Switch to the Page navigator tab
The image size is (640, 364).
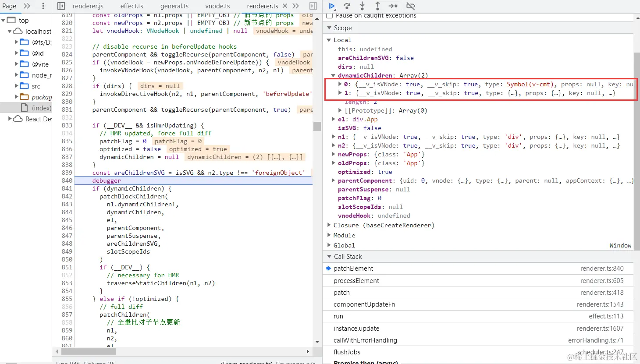click(9, 6)
